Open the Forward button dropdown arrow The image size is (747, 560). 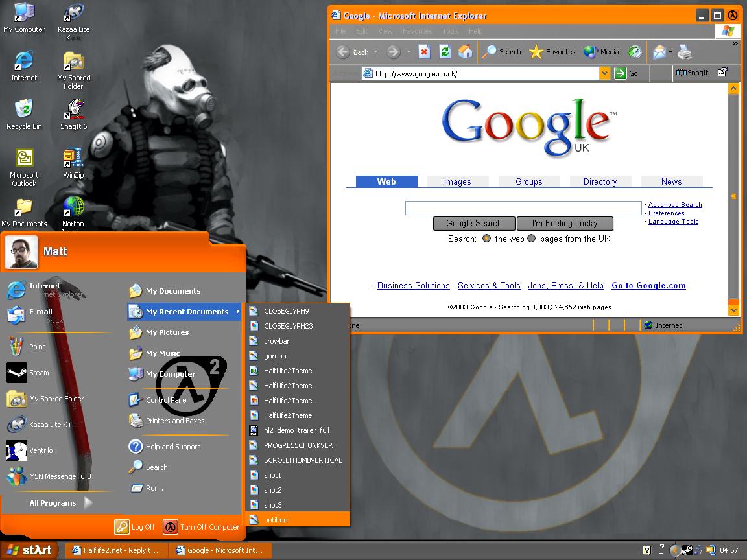click(409, 52)
